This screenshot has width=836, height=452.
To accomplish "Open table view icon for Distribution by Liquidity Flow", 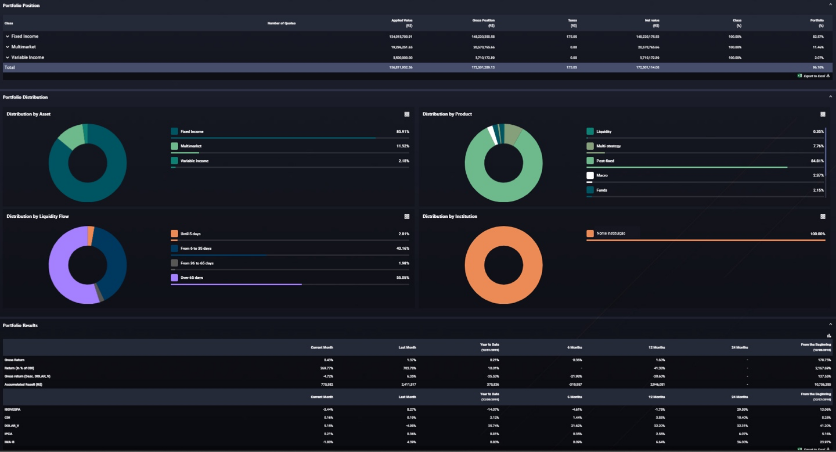I will coord(407,216).
